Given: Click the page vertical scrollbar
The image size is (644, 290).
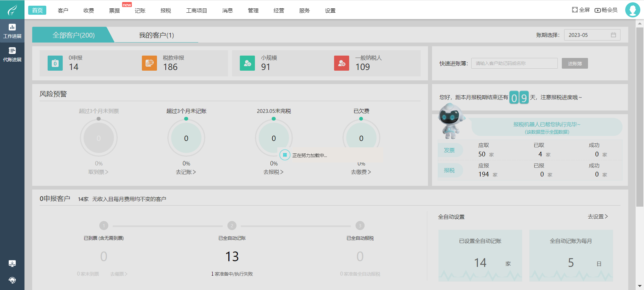Looking at the screenshot, I should click(640, 117).
